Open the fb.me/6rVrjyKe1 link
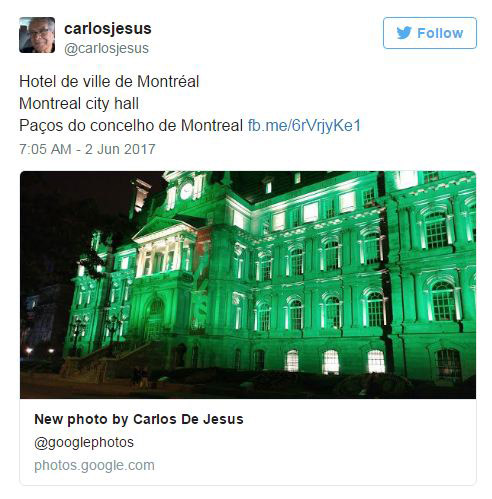The image size is (492, 499). coord(304,126)
